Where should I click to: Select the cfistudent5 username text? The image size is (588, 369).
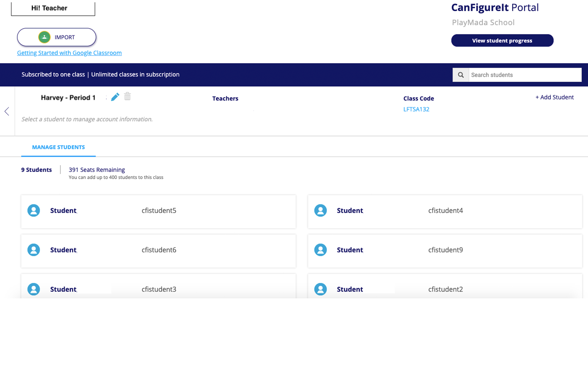pos(159,210)
